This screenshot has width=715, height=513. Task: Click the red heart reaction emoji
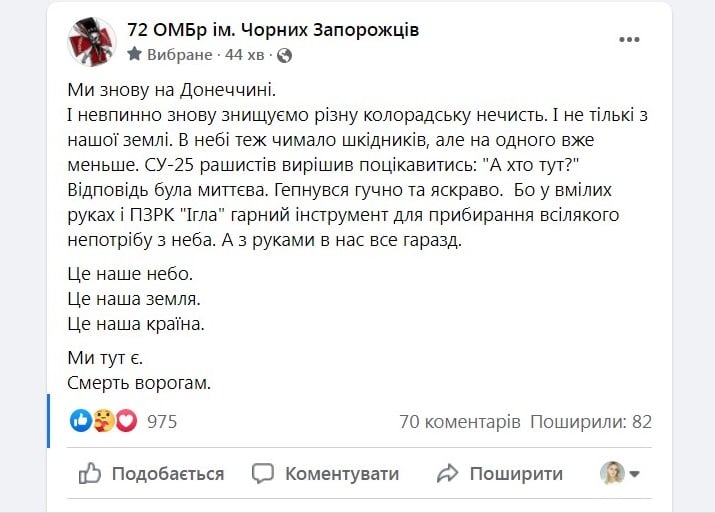tap(126, 421)
